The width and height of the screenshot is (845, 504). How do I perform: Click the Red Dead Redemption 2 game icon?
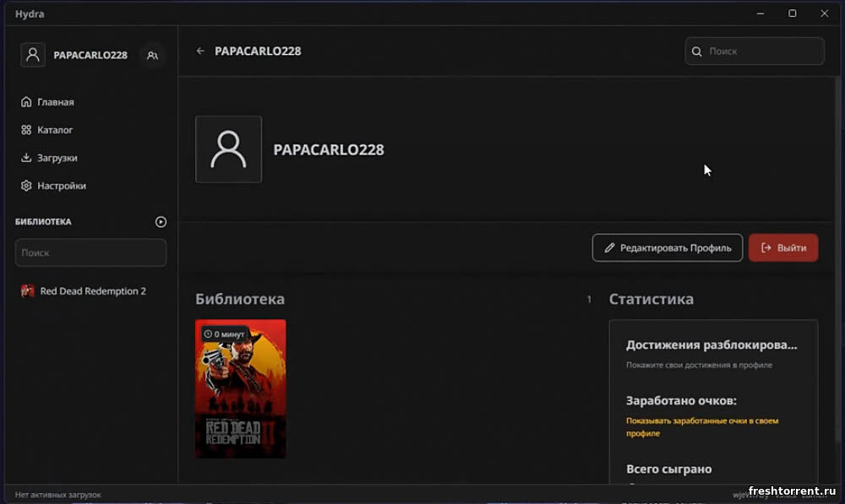pos(27,290)
